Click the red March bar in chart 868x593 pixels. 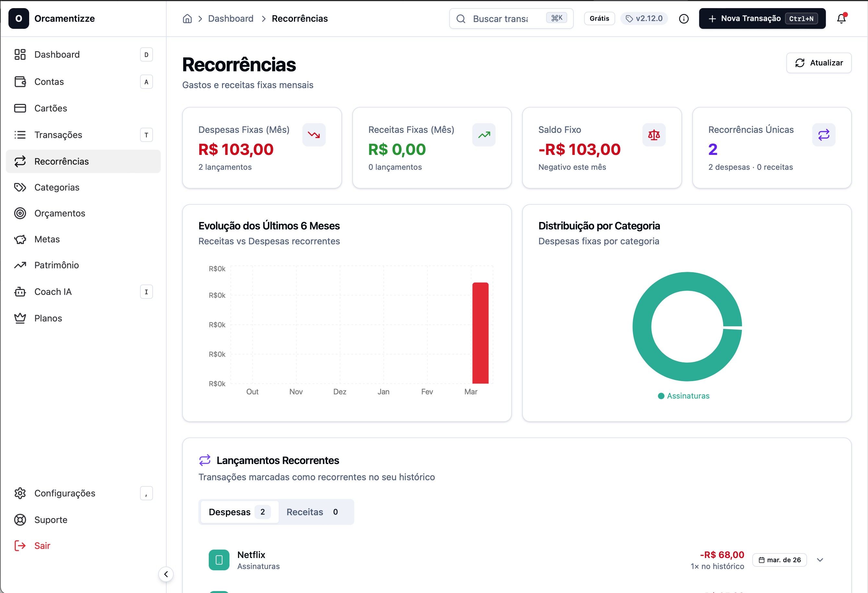coord(480,332)
